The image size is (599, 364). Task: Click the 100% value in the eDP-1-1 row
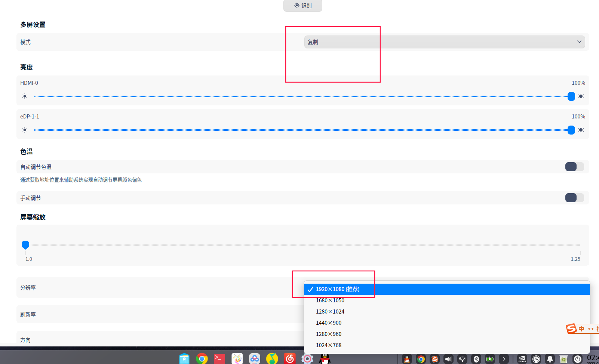tap(578, 117)
